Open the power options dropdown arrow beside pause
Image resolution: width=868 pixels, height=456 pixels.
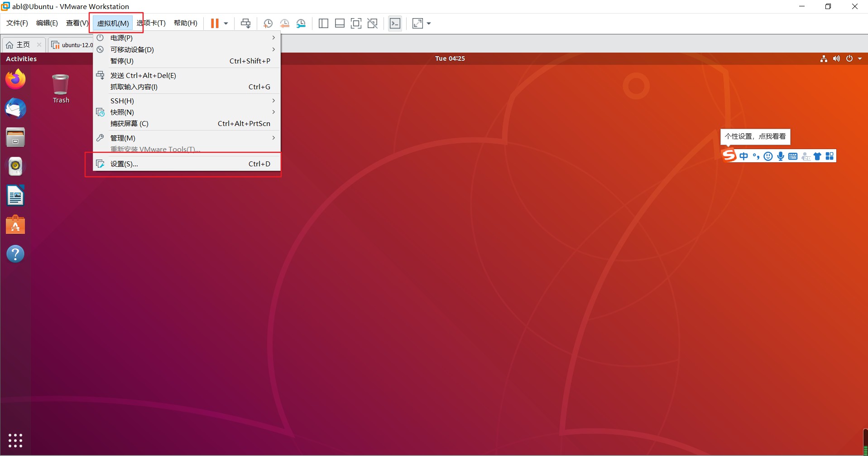[226, 24]
